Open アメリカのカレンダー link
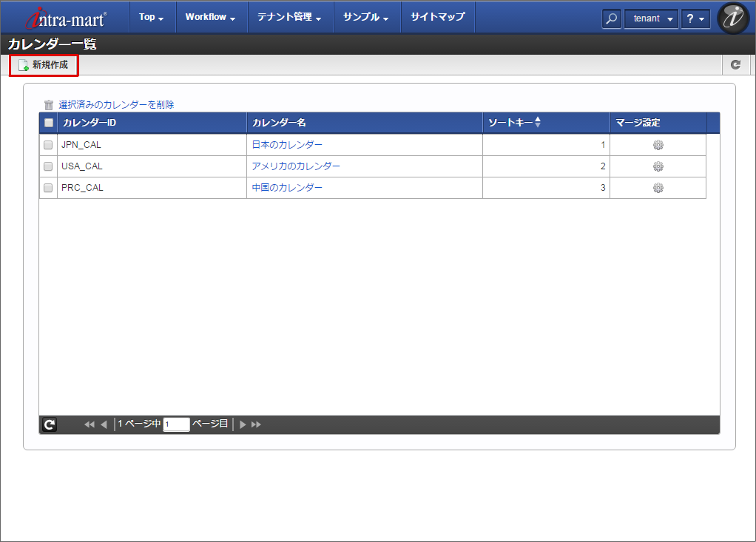The image size is (756, 542). [296, 166]
